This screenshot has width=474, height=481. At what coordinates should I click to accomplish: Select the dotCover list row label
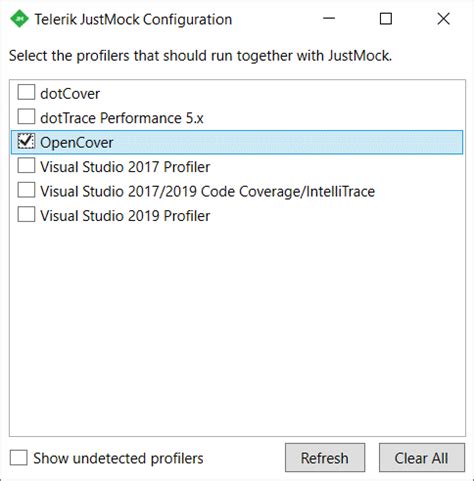70,94
